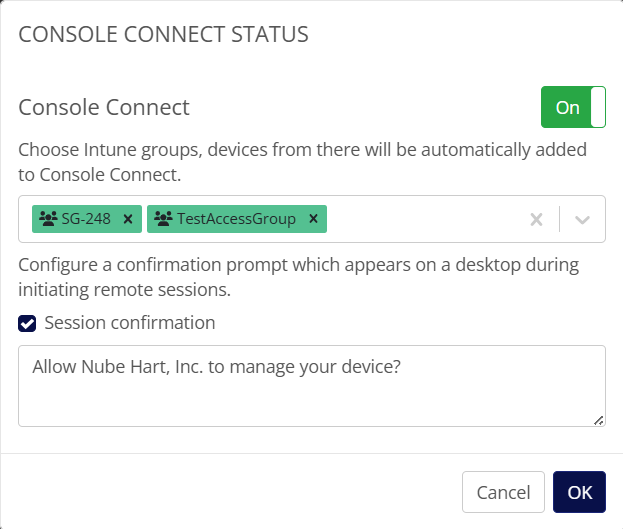Remove the TestAccessGroup tag
This screenshot has height=529, width=623.
pos(313,219)
